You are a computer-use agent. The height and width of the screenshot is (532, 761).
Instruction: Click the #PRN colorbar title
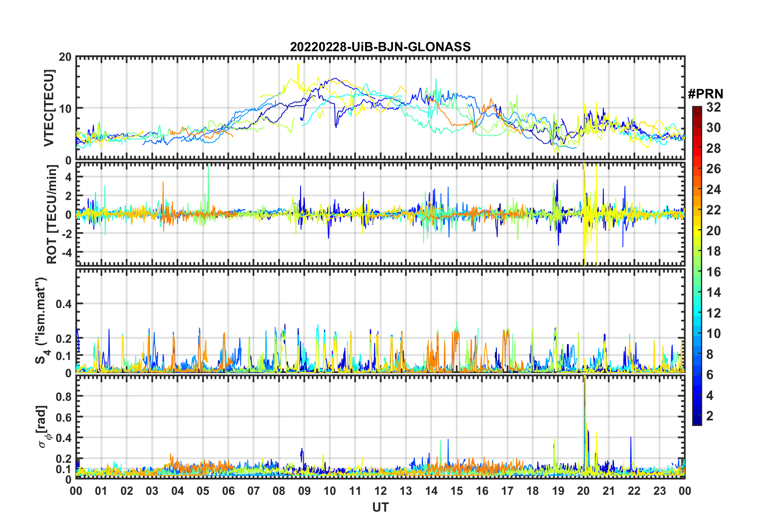705,94
